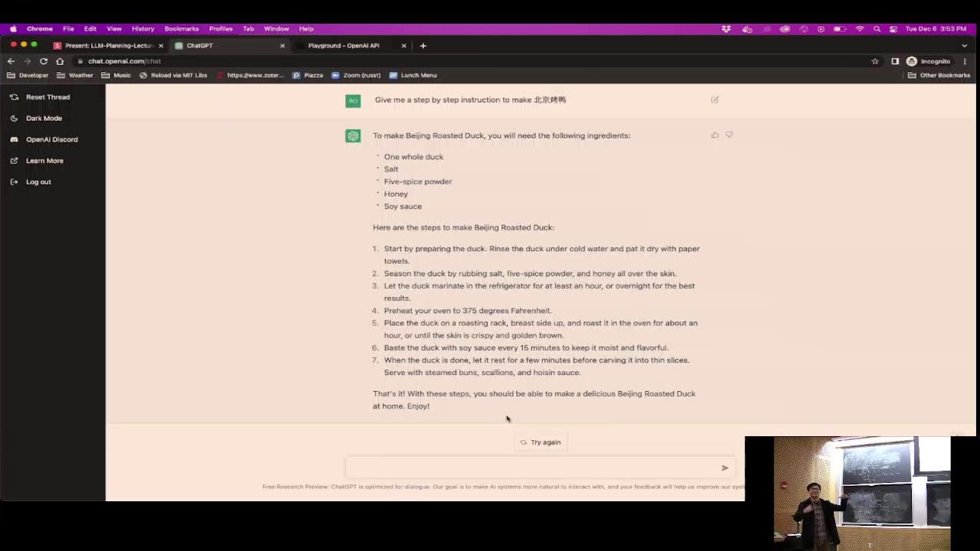980x551 pixels.
Task: Open the Weather bookmarks folder
Action: 75,75
